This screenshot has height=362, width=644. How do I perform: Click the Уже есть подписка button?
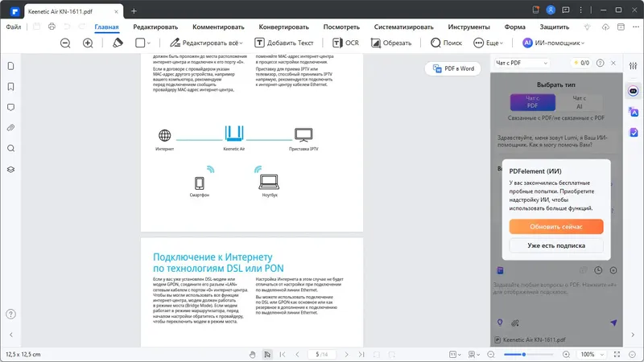(556, 245)
